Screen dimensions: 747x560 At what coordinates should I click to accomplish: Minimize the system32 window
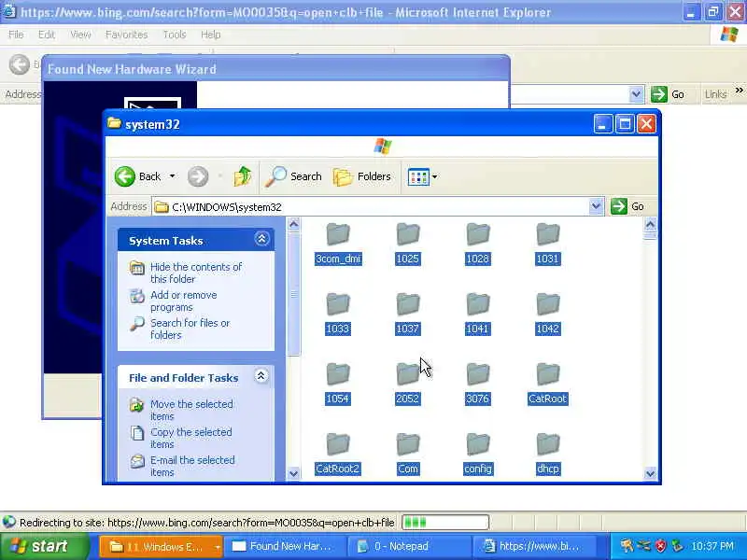click(602, 124)
